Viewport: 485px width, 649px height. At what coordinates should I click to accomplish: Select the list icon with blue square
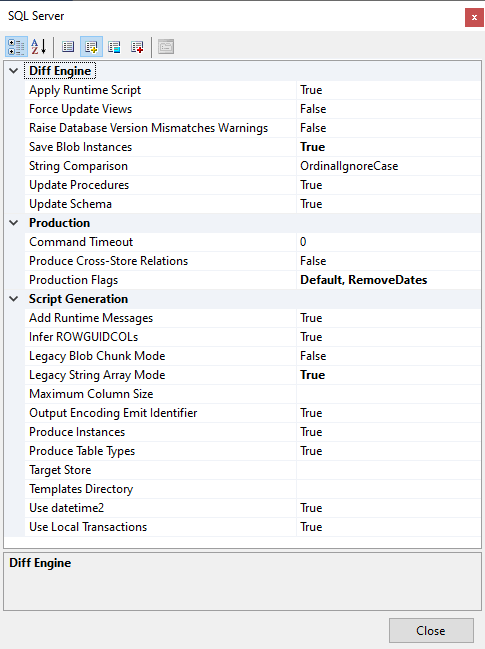(x=114, y=46)
